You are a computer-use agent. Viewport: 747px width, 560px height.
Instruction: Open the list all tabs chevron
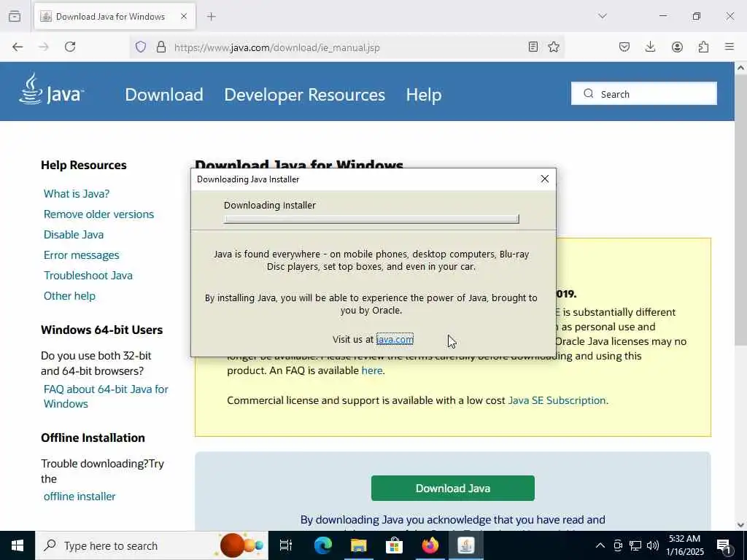(603, 16)
